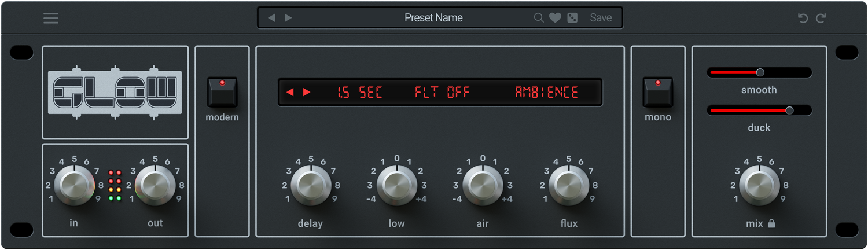
Task: Click the duck slider handle
Action: point(789,110)
